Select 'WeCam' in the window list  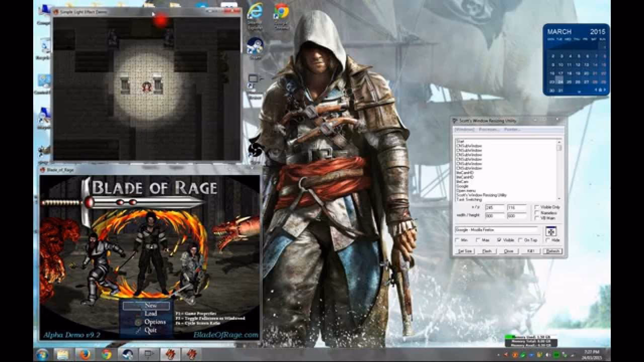[462, 182]
